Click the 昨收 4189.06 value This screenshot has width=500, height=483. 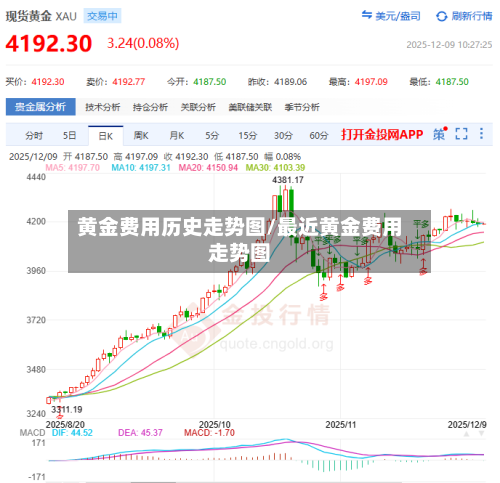(x=290, y=82)
